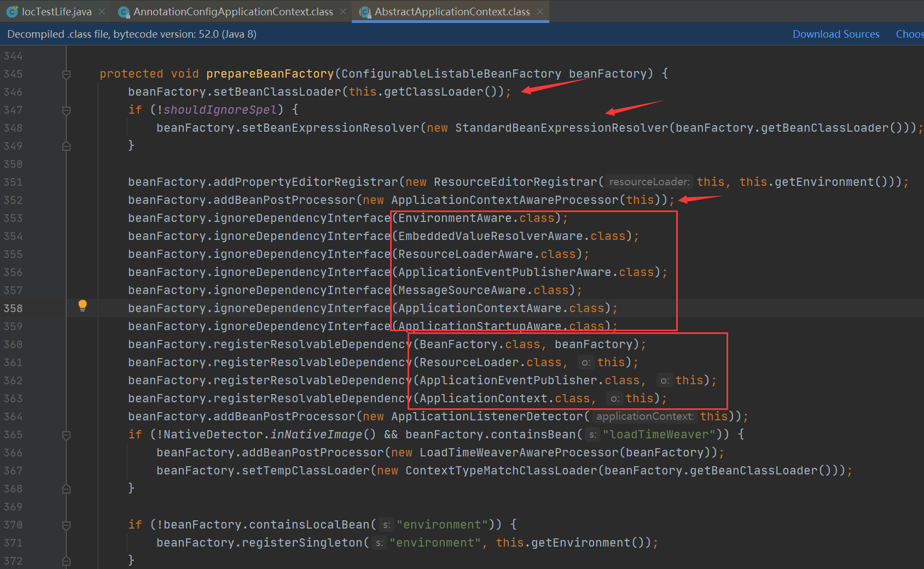Click the ResourceEditorRegistrar class name
Screen dimensions: 924x569
pyautogui.click(x=515, y=182)
